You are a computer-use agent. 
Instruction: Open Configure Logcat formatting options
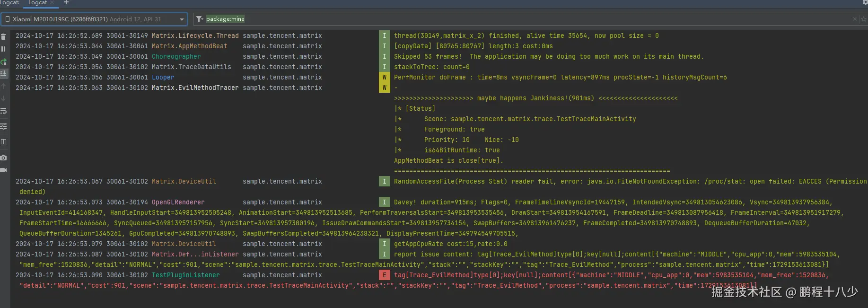(x=3, y=126)
